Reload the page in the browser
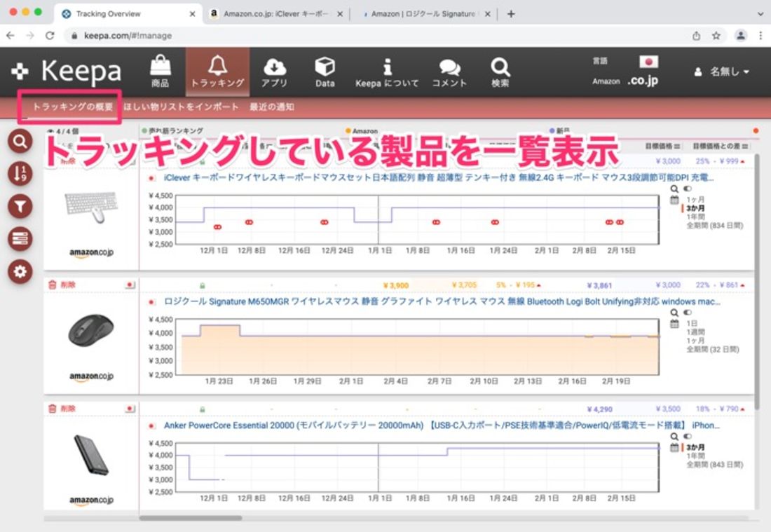Image resolution: width=771 pixels, height=532 pixels. coord(50,36)
